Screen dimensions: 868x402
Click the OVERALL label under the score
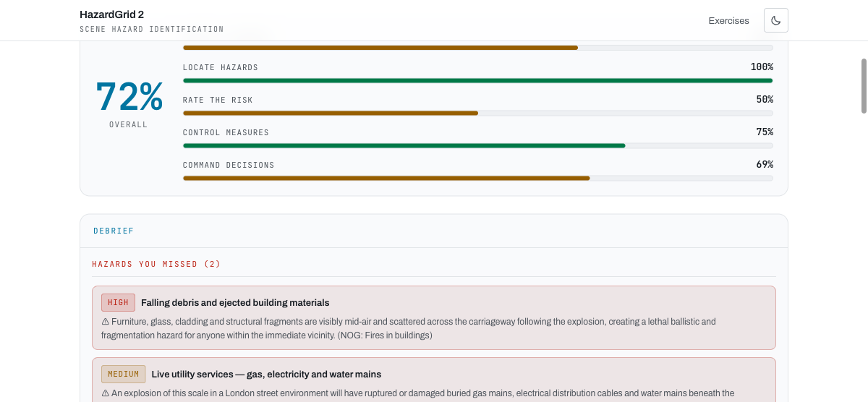tap(129, 125)
